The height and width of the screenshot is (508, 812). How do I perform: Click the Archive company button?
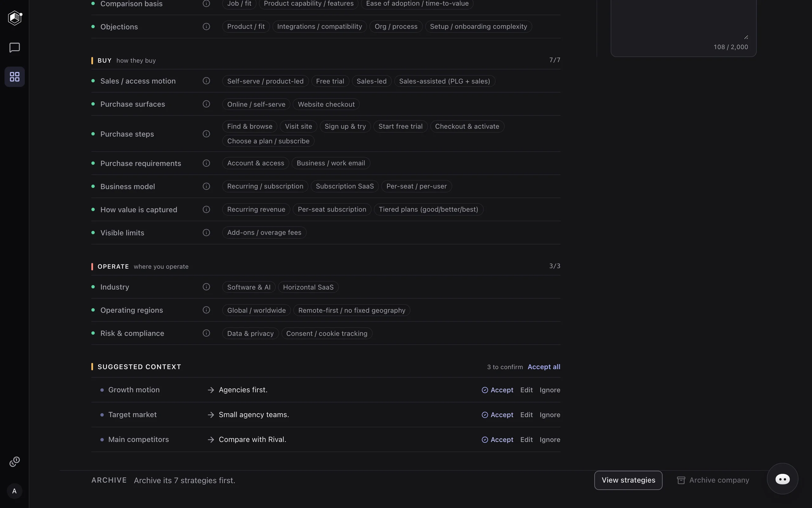713,480
